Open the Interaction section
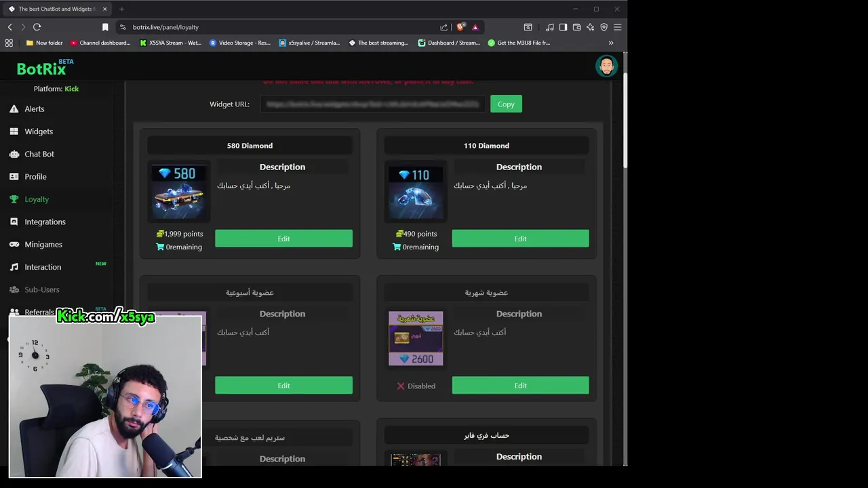 point(43,267)
